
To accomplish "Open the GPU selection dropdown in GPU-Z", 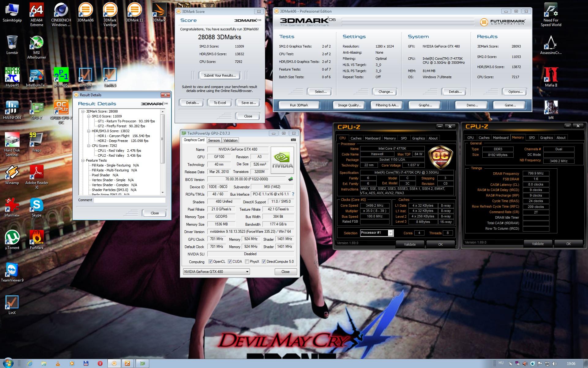I will [216, 272].
